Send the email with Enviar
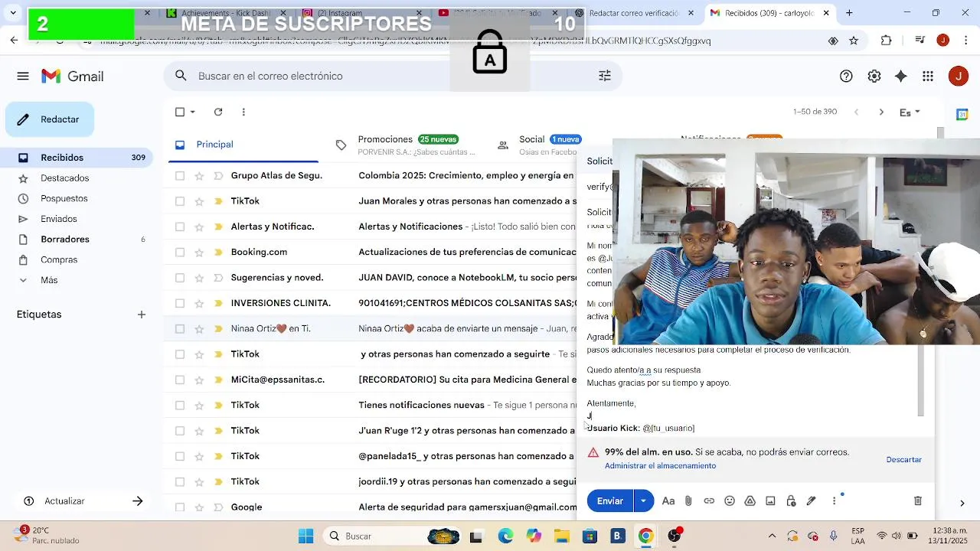The width and height of the screenshot is (980, 551). pyautogui.click(x=610, y=500)
